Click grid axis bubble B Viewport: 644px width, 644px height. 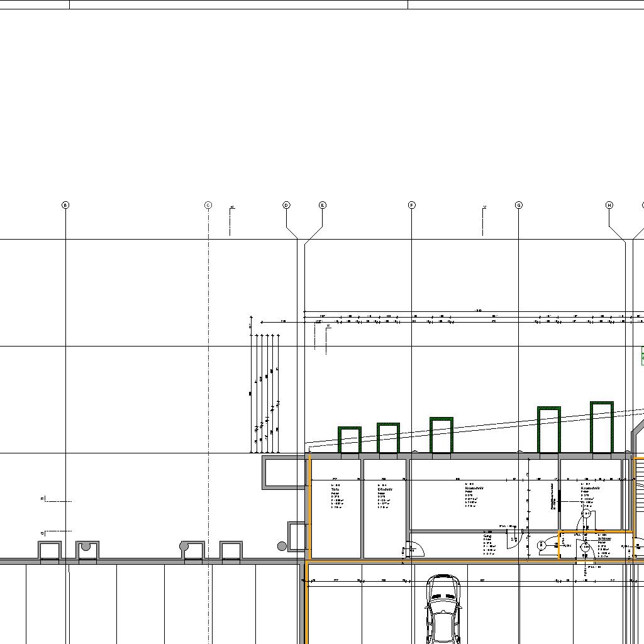tap(65, 205)
